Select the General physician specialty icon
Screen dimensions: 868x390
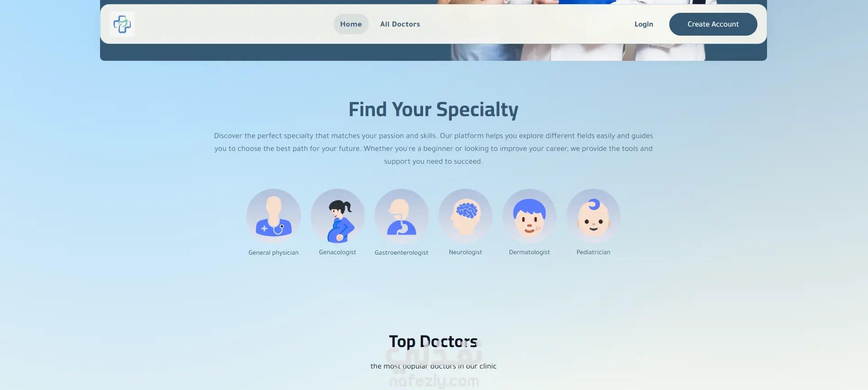pyautogui.click(x=274, y=216)
